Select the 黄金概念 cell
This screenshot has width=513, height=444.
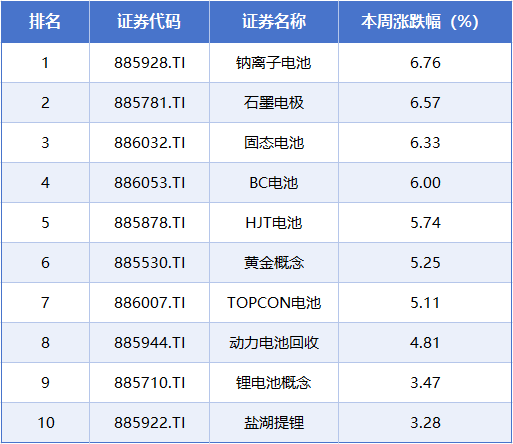(x=274, y=263)
